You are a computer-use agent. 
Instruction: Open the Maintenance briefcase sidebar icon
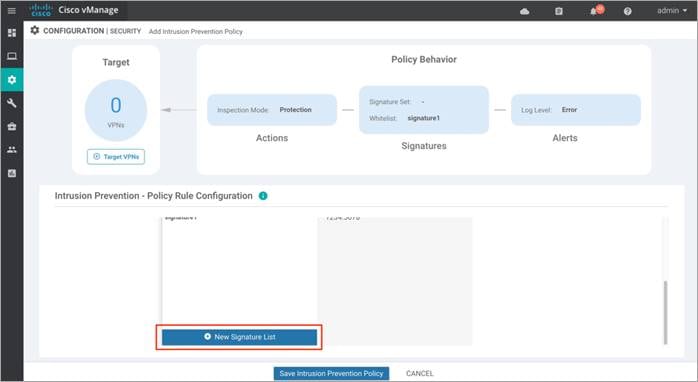[12, 126]
